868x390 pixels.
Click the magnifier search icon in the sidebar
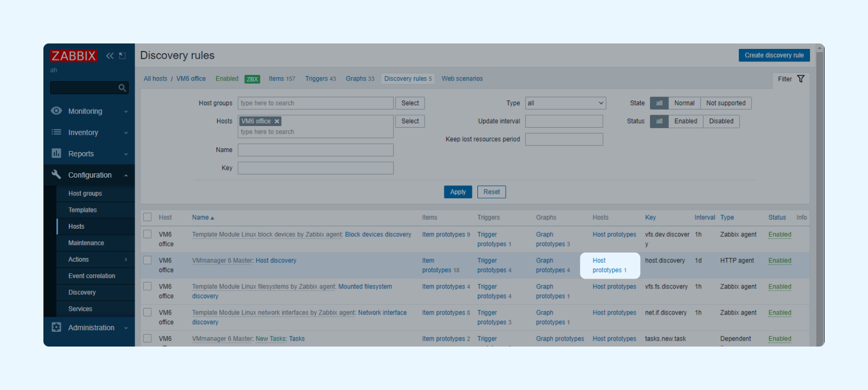(123, 88)
